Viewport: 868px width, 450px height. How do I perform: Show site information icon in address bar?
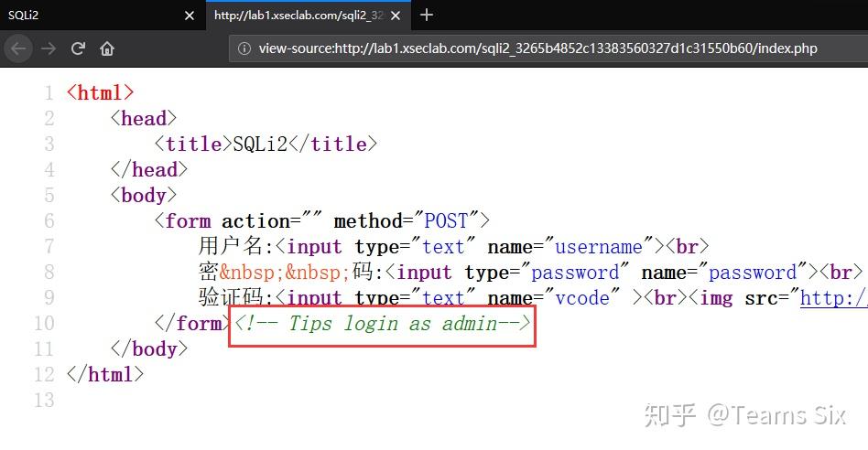244,48
